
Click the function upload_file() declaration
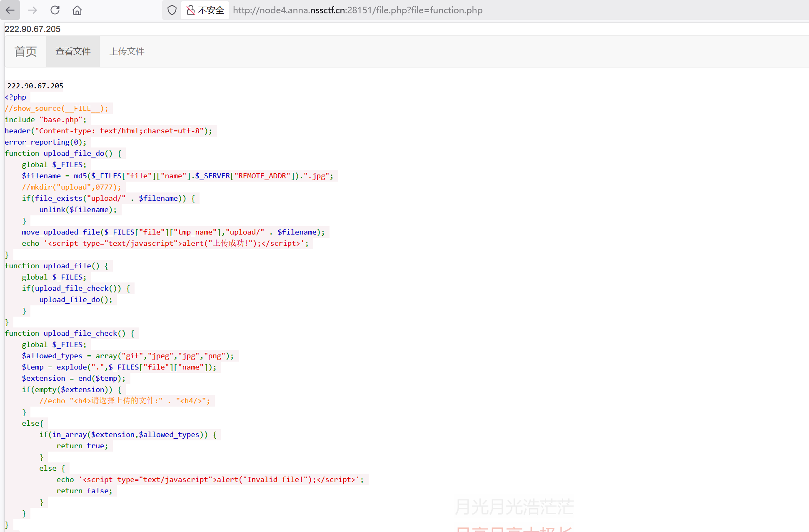57,266
